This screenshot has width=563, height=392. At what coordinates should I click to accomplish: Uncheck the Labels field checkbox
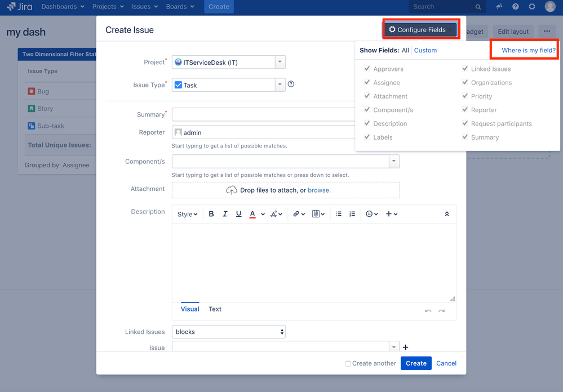367,136
